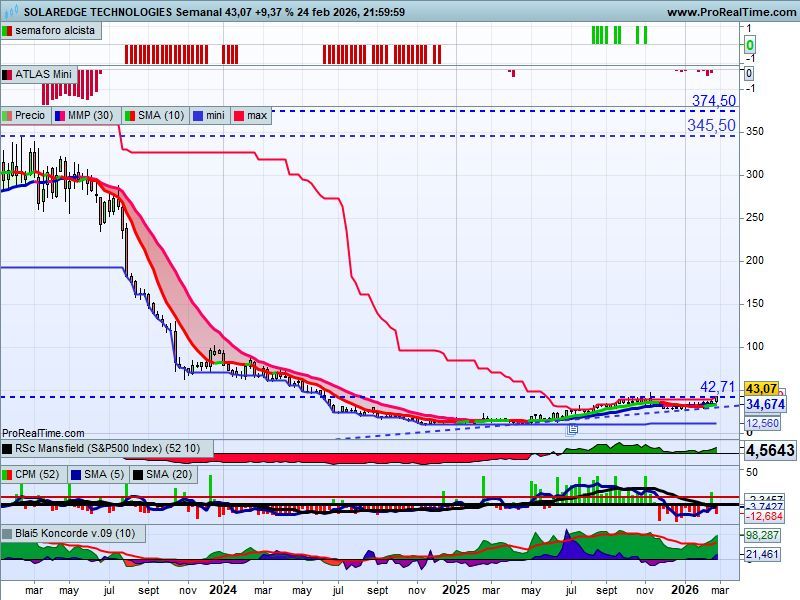Select the yellow '43,07' current price tag
This screenshot has width=800, height=600.
(x=761, y=389)
